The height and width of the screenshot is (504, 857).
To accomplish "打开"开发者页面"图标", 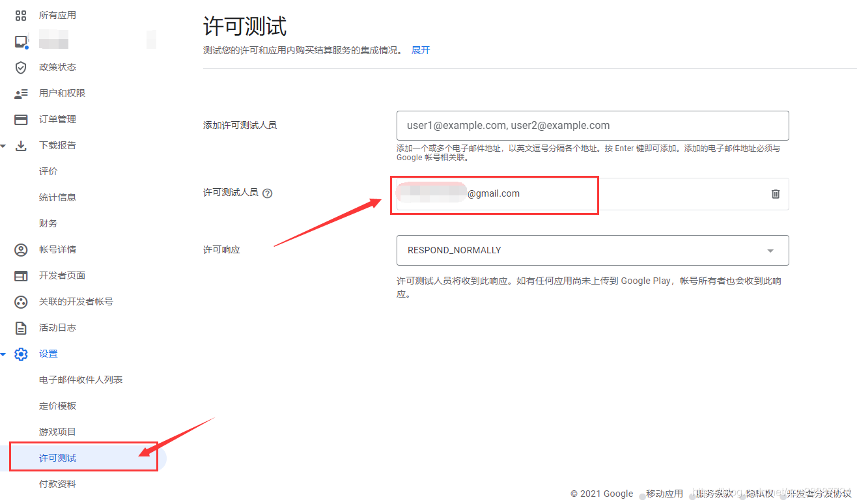I will (20, 275).
